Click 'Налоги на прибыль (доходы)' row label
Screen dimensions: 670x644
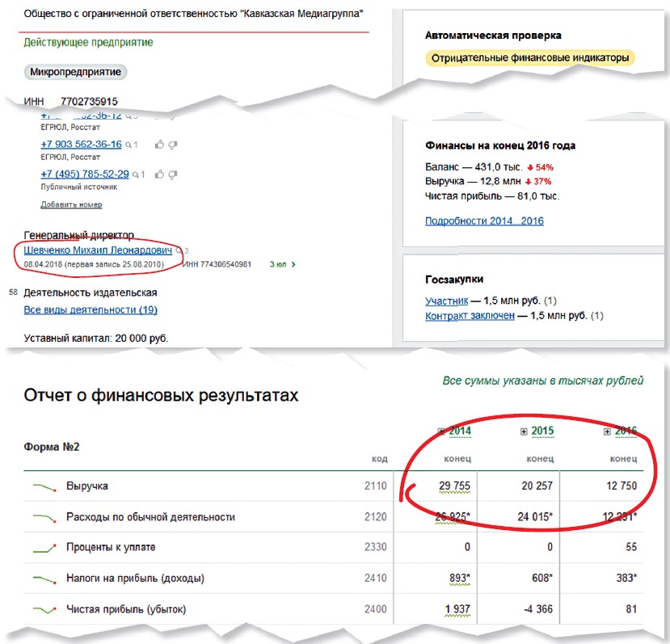[135, 579]
